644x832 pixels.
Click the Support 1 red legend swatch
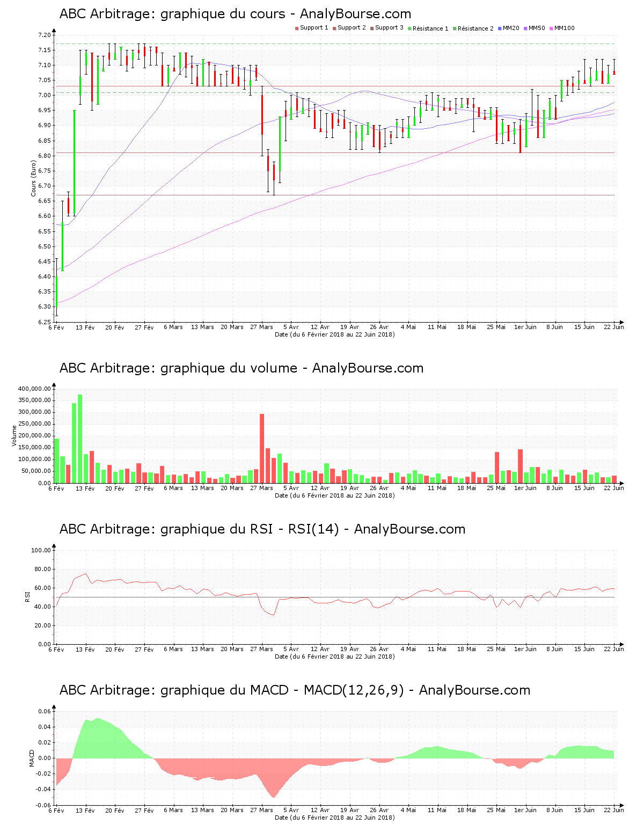(297, 28)
